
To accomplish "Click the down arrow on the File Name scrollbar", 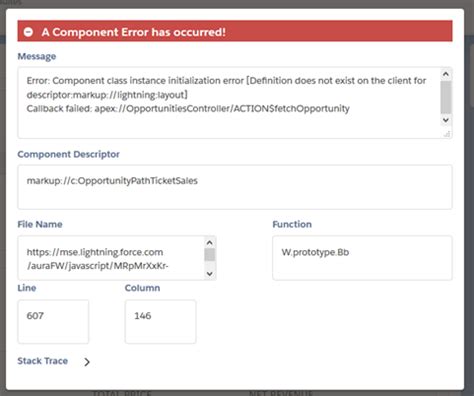I will 210,274.
